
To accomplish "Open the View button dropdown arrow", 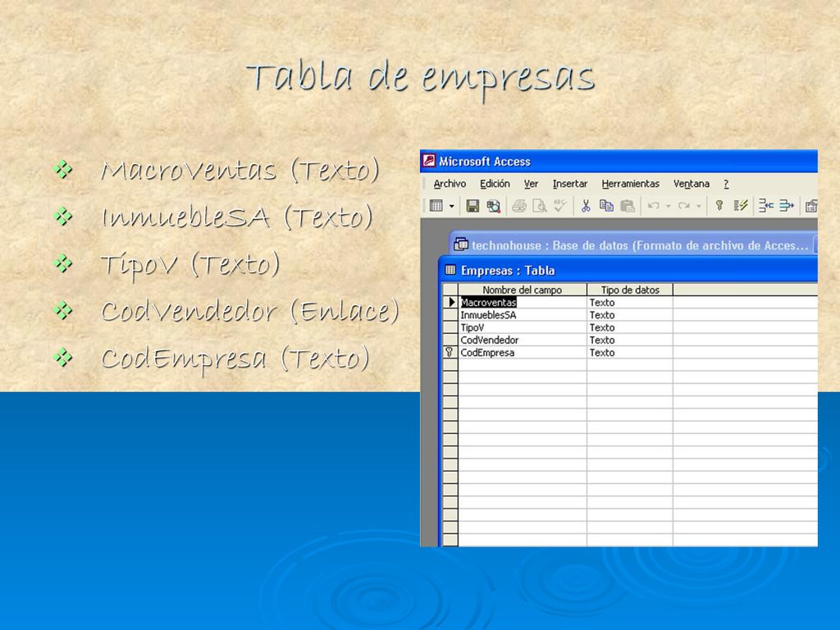I will (452, 206).
